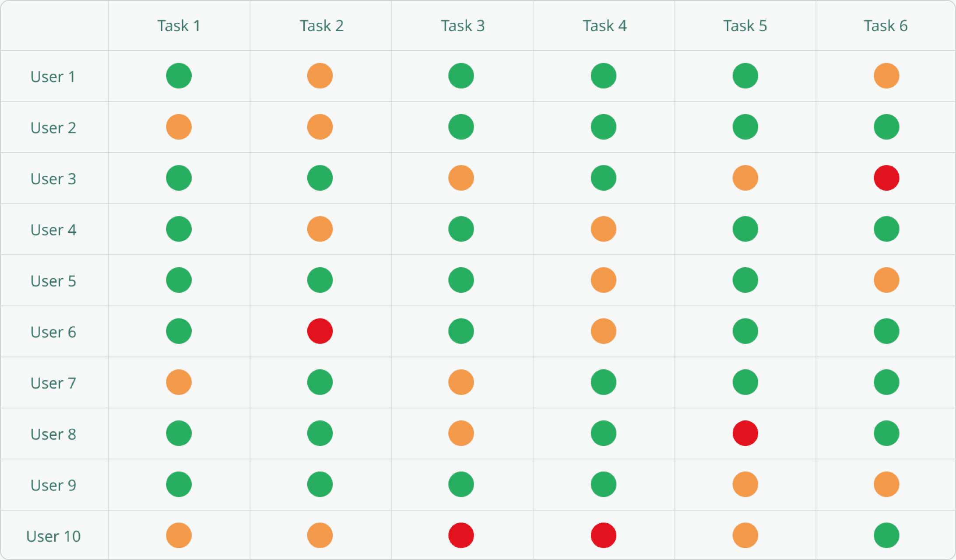Select the Task 6 column header
Screen dimensions: 956x560
[x=886, y=26]
